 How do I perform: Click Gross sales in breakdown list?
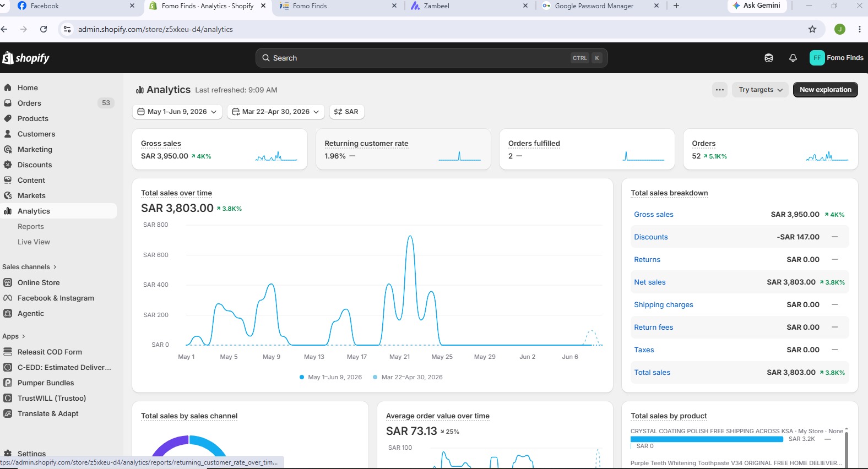click(x=654, y=215)
